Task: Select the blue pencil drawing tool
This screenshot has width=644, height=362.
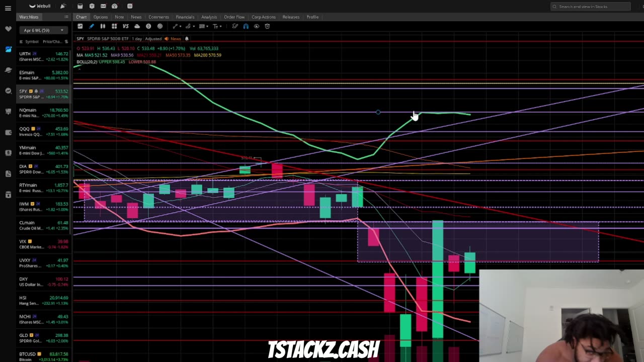Action: (x=91, y=26)
